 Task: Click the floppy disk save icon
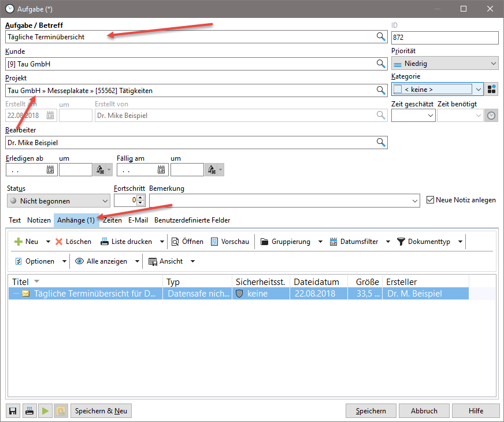[x=13, y=411]
